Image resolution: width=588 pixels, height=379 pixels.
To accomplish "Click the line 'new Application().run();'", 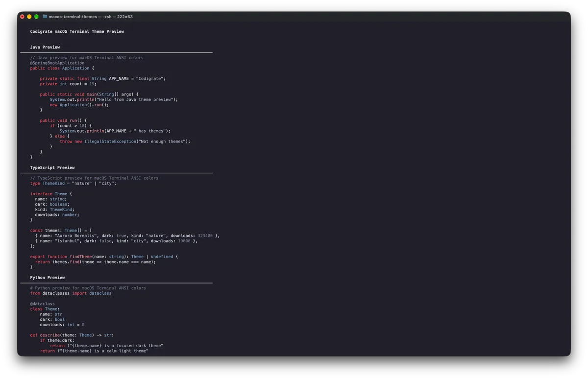I will tap(79, 105).
